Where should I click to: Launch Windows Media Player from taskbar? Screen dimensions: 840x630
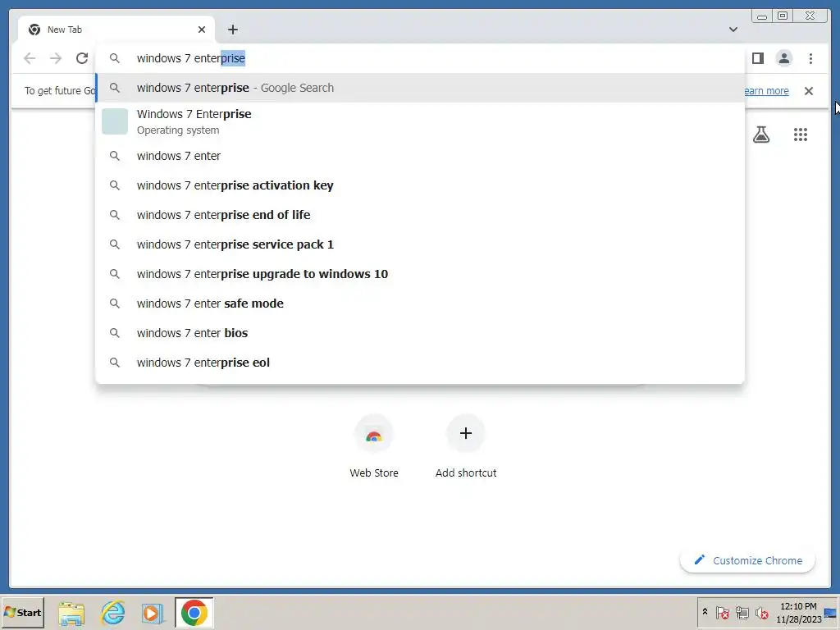click(x=153, y=613)
